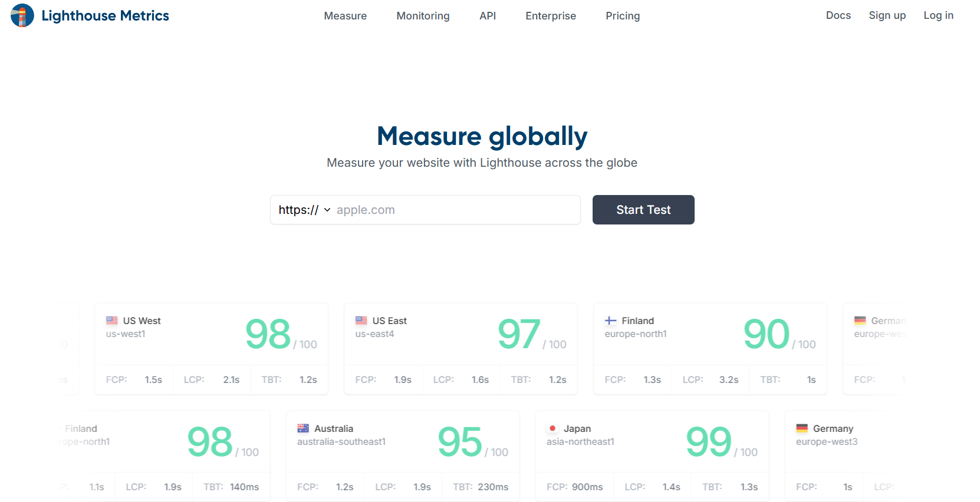This screenshot has width=980, height=502.
Task: Click the asia-northeast1 region label
Action: [x=580, y=442]
